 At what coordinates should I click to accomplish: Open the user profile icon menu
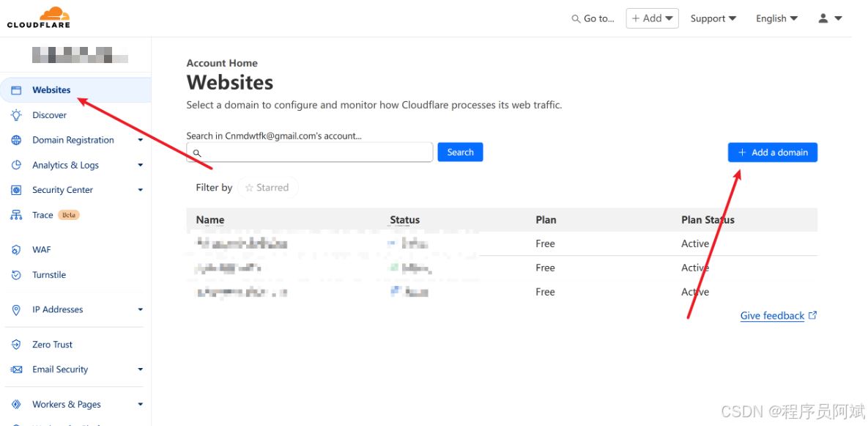830,18
